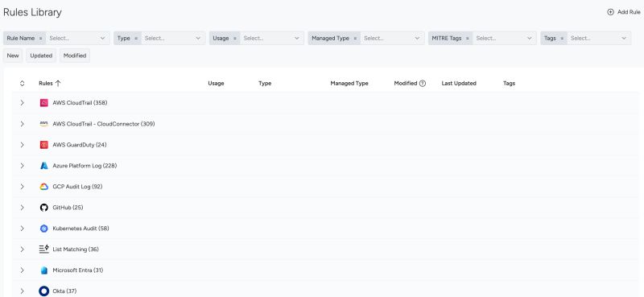Expand the AWS CloudTrail (358) group

click(x=23, y=103)
